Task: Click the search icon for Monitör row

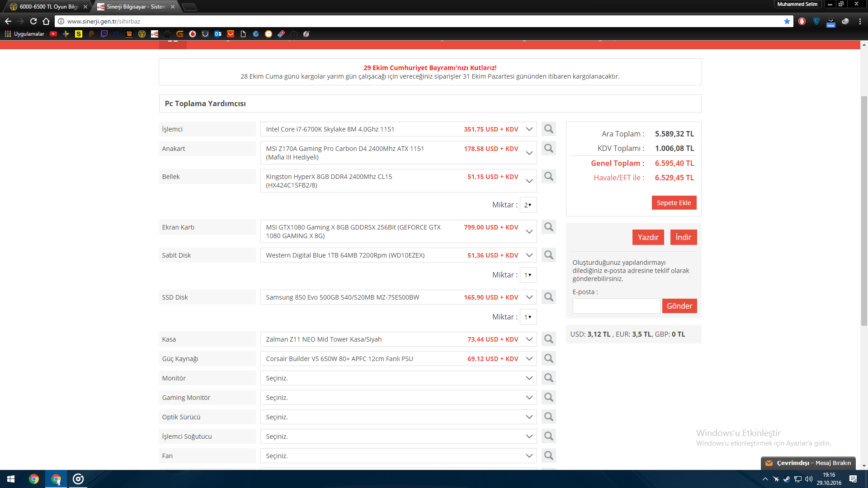Action: [x=548, y=378]
